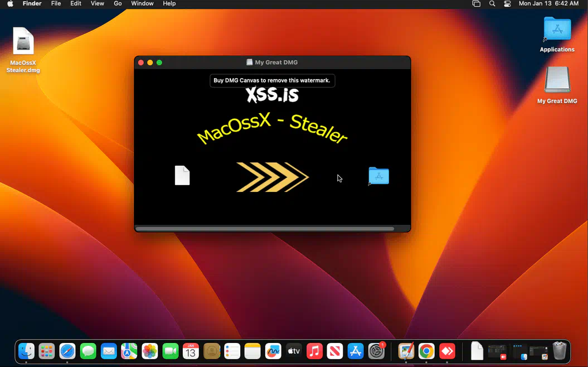Image resolution: width=588 pixels, height=367 pixels.
Task: Launch Freeform from the Dock
Action: coord(273,351)
